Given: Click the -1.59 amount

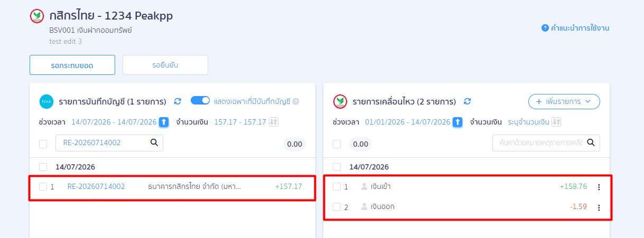Looking at the screenshot, I should (578, 206).
